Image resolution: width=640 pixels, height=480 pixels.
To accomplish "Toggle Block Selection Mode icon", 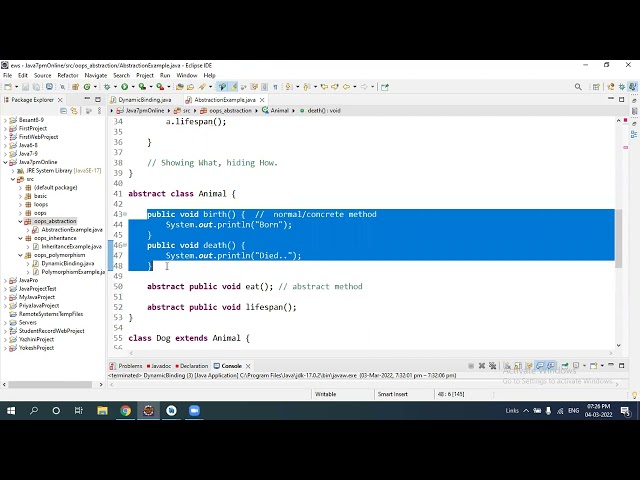I will tap(264, 87).
